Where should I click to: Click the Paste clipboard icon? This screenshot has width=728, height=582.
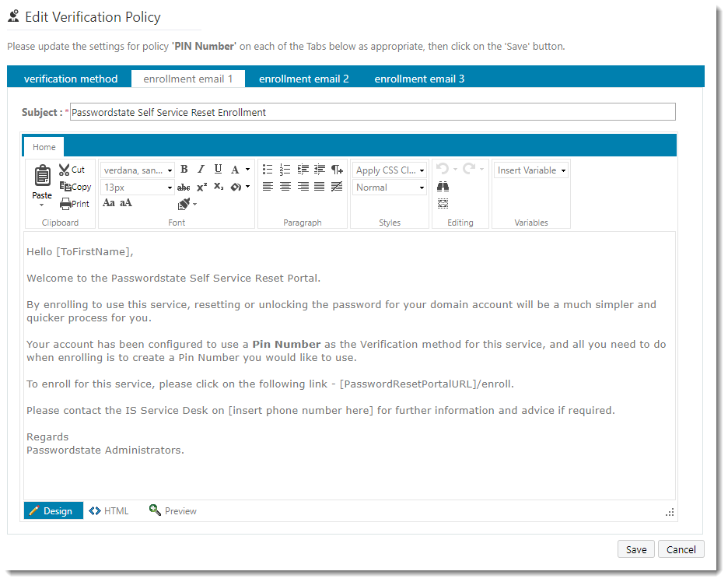[x=42, y=176]
